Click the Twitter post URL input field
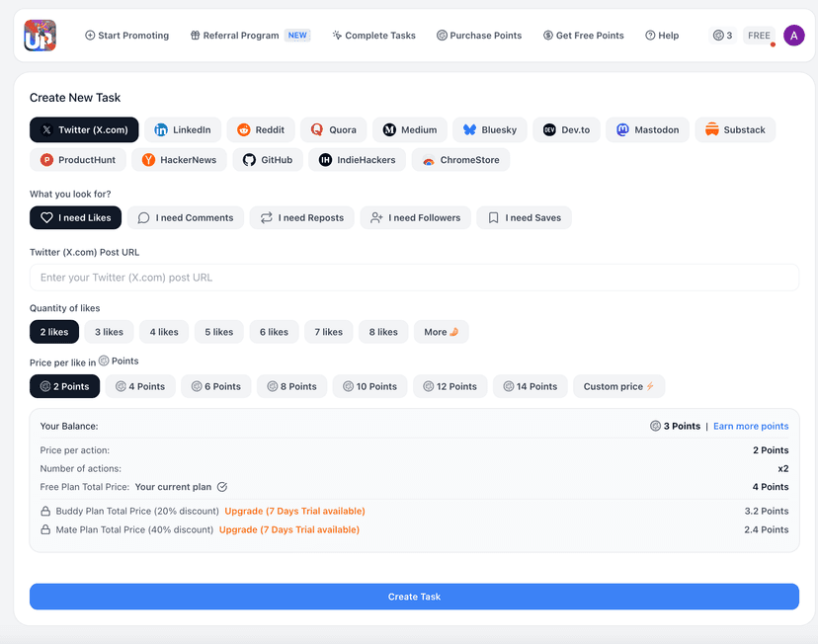 click(414, 278)
